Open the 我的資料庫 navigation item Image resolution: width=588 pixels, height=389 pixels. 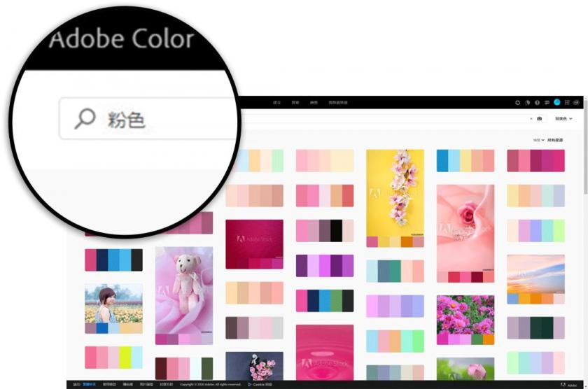[337, 102]
